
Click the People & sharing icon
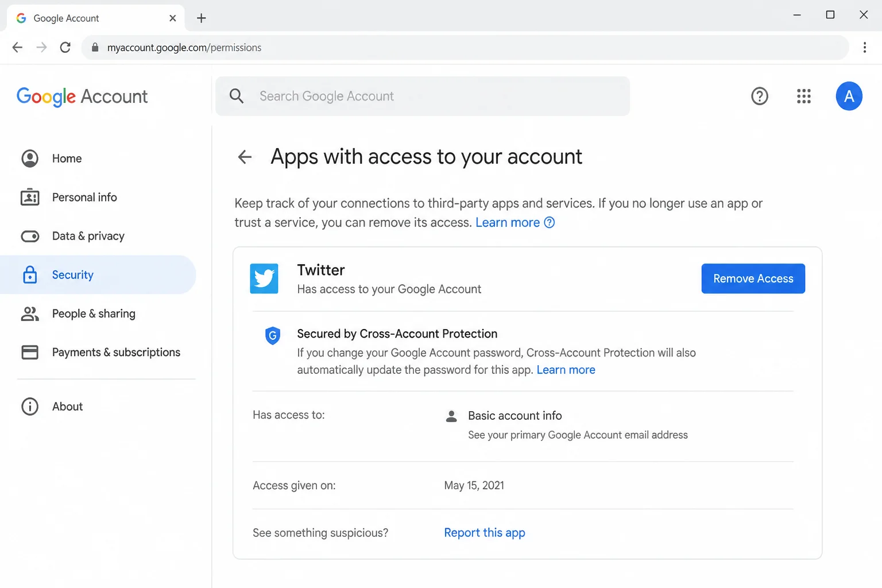click(30, 314)
